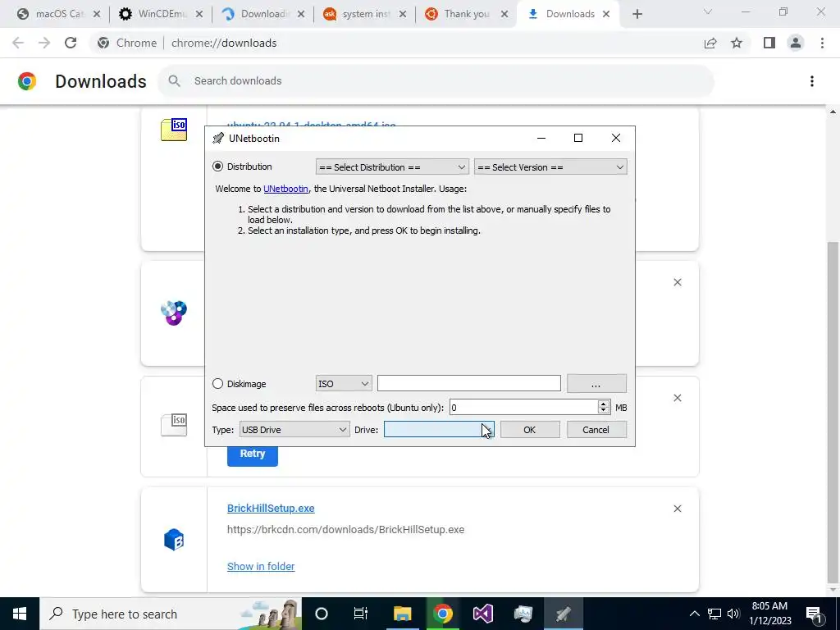Show hidden system tray icons

pos(694,614)
